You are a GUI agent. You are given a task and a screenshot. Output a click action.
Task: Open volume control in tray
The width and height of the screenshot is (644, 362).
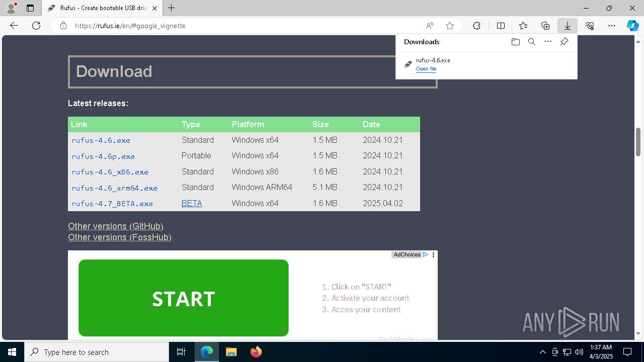tap(579, 352)
